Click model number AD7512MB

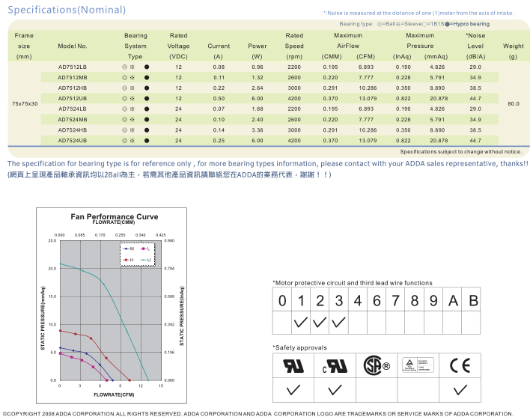coord(73,77)
